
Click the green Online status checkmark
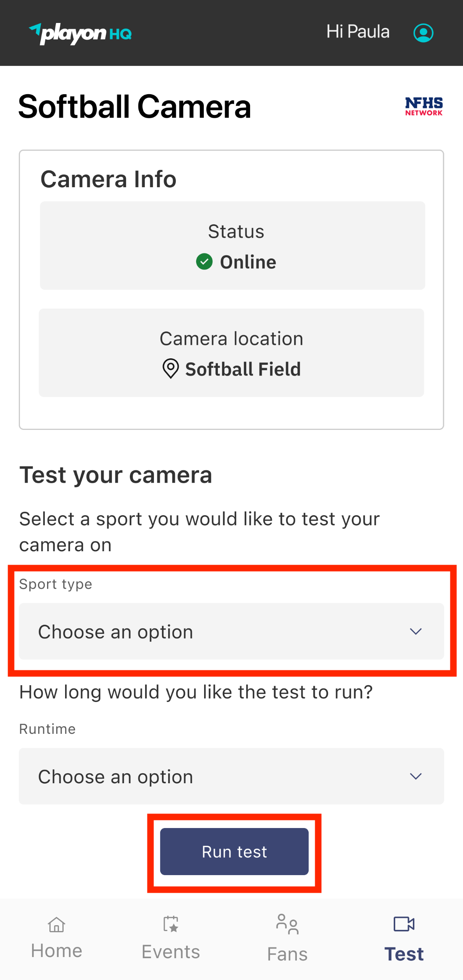click(205, 261)
